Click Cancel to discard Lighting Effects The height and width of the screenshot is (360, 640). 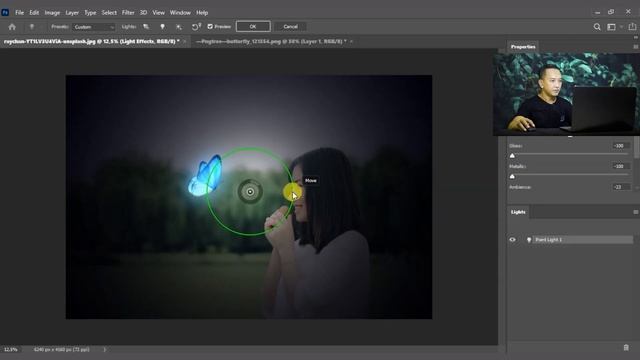291,27
